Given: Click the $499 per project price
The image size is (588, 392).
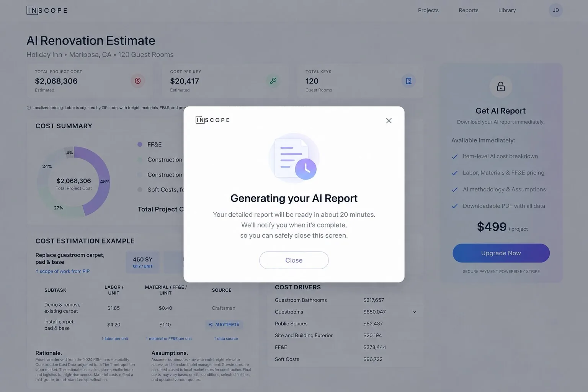Looking at the screenshot, I should click(x=502, y=227).
